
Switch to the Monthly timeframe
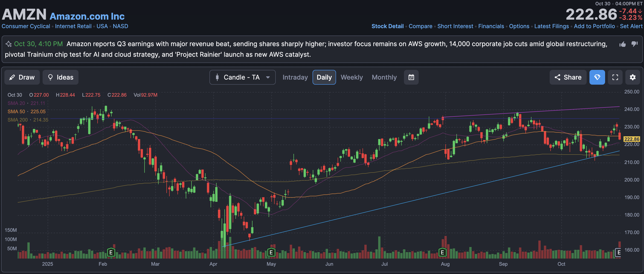(384, 77)
